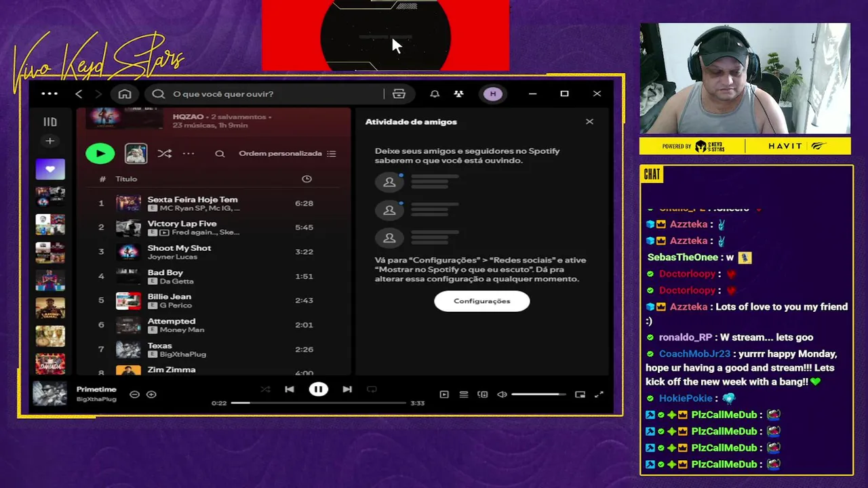Open the profile avatar menu 'H'

[493, 94]
